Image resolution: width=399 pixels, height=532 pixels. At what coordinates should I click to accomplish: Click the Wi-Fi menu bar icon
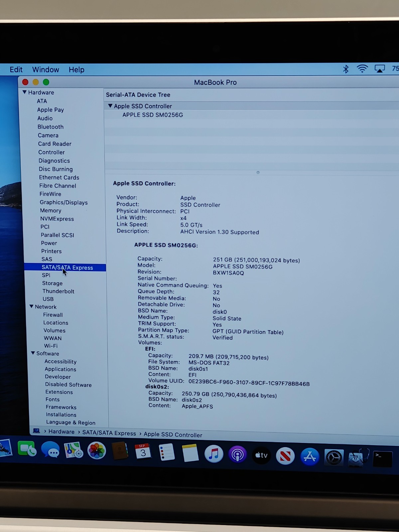point(362,69)
